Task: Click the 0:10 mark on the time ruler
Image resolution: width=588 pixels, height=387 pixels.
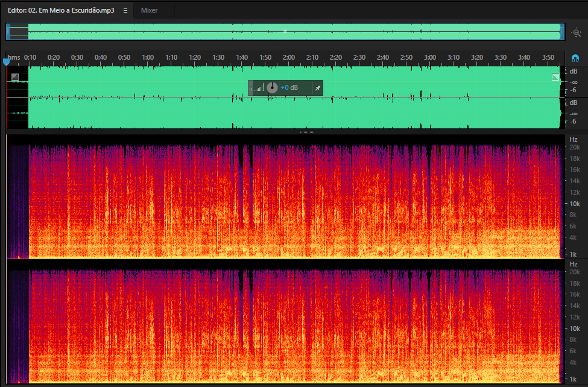Action: [x=30, y=57]
